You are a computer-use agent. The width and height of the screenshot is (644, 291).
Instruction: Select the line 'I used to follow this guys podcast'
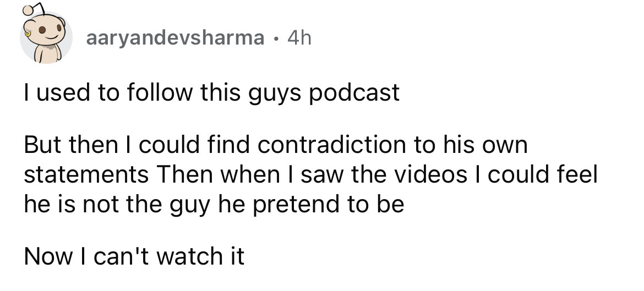point(211,93)
